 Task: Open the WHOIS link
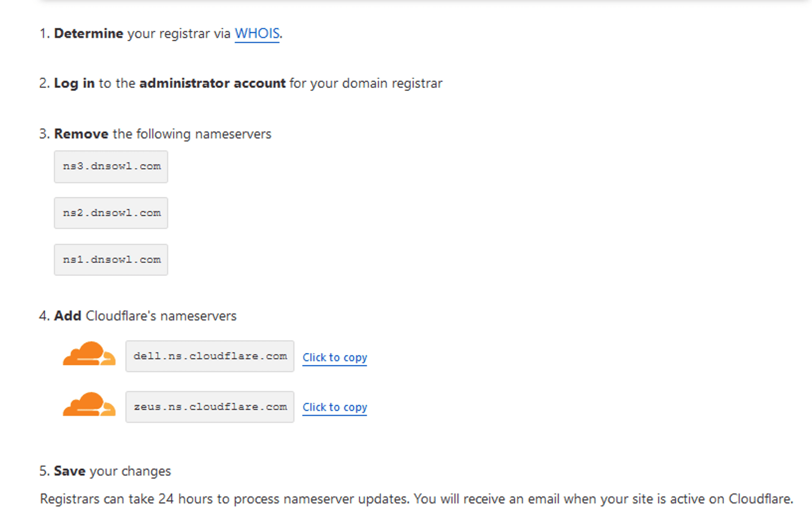(257, 33)
